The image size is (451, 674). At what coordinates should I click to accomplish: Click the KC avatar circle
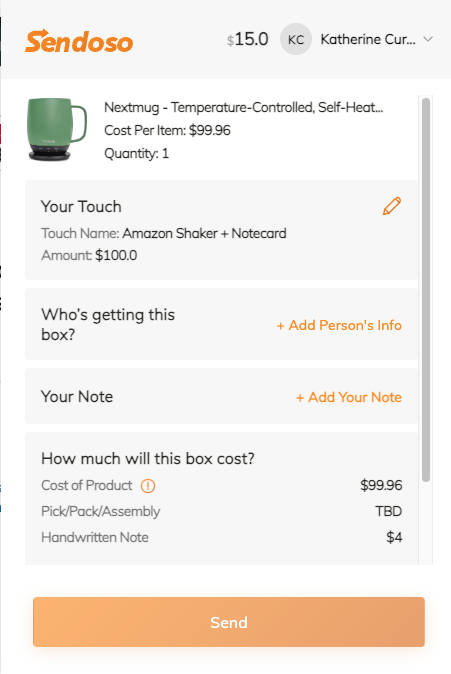296,39
